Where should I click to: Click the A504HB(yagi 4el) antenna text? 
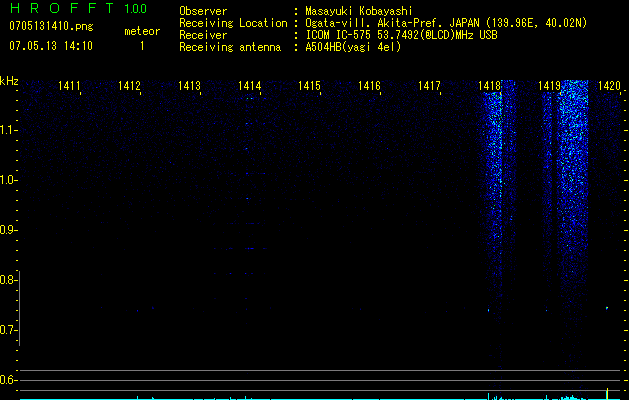click(353, 47)
